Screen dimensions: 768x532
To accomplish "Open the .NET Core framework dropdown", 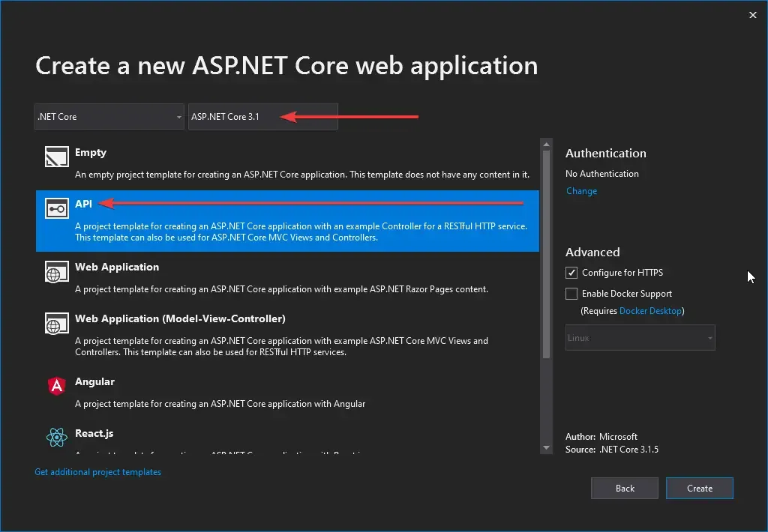I will point(109,116).
